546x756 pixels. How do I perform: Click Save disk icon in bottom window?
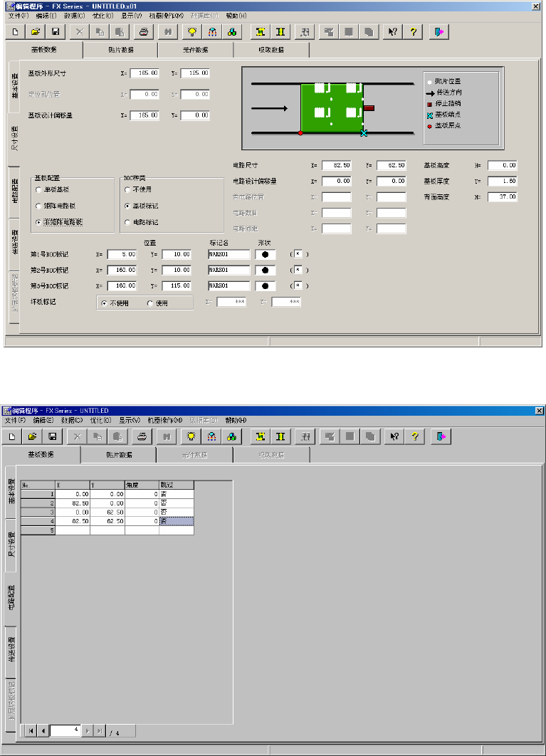tap(53, 436)
